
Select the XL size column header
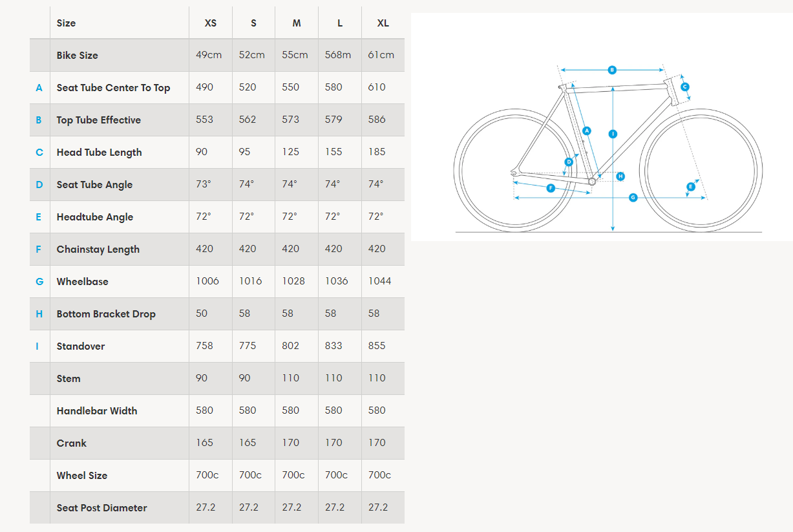383,23
